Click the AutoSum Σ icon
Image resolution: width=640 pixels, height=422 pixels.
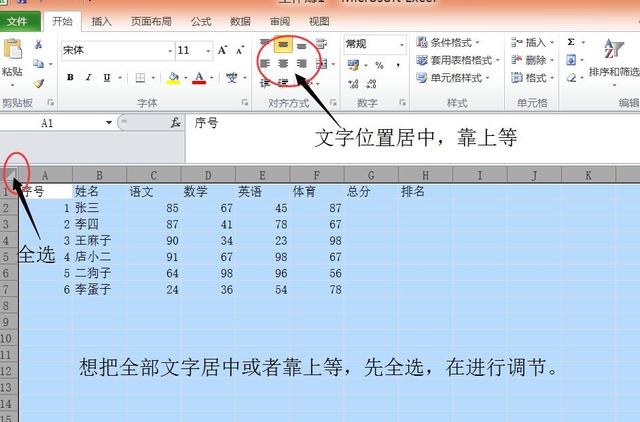point(571,42)
